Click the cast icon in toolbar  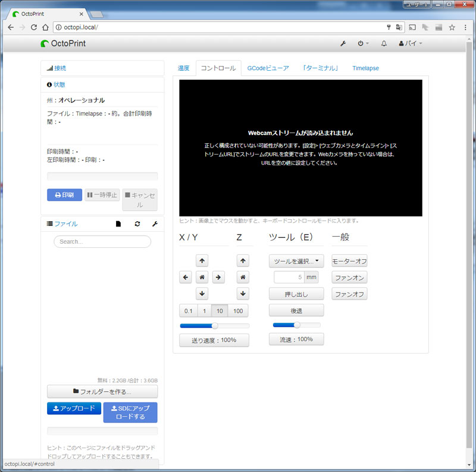tap(412, 27)
